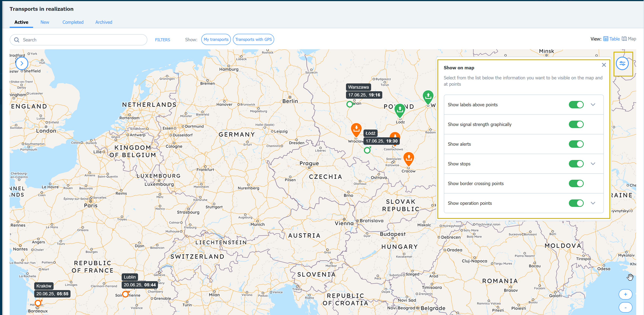The height and width of the screenshot is (315, 644).
Task: Select the green unloading marker above Lodz
Action: click(400, 110)
